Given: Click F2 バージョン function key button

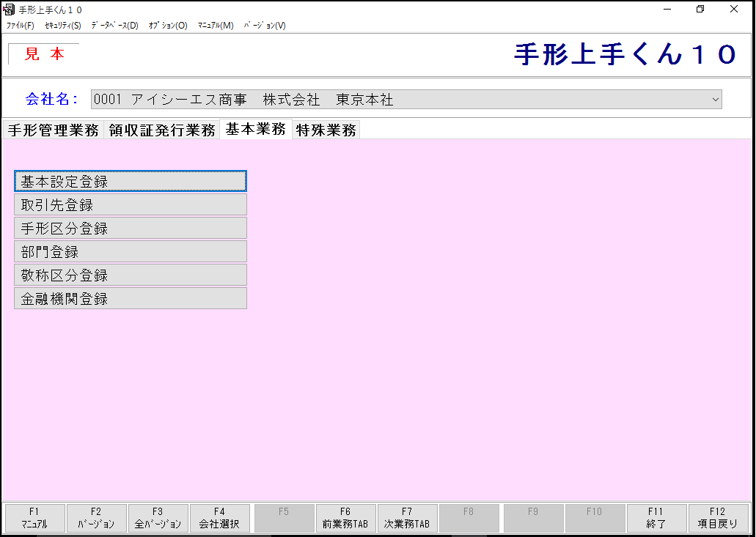Looking at the screenshot, I should point(97,518).
